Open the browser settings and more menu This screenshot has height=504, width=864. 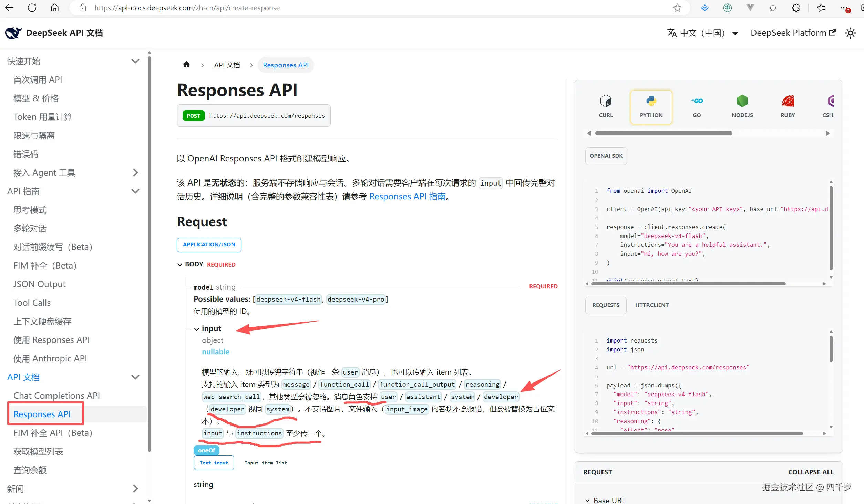tap(845, 8)
